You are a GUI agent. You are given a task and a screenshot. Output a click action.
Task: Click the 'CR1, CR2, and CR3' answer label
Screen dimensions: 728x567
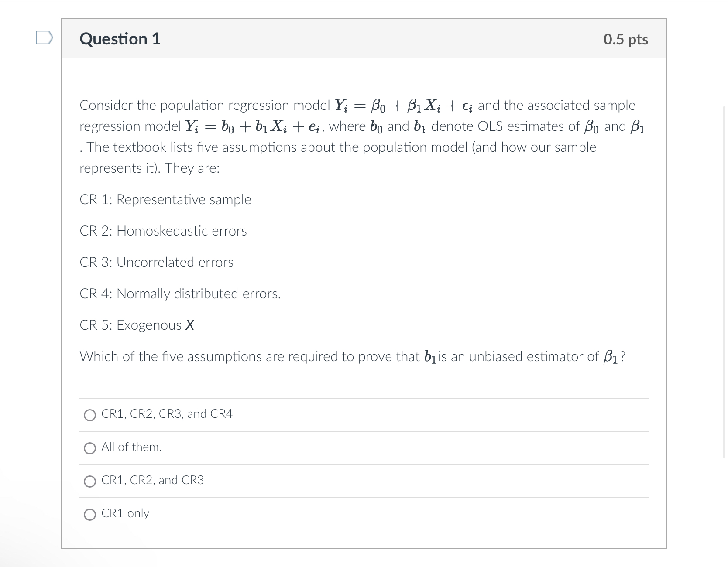(x=152, y=480)
